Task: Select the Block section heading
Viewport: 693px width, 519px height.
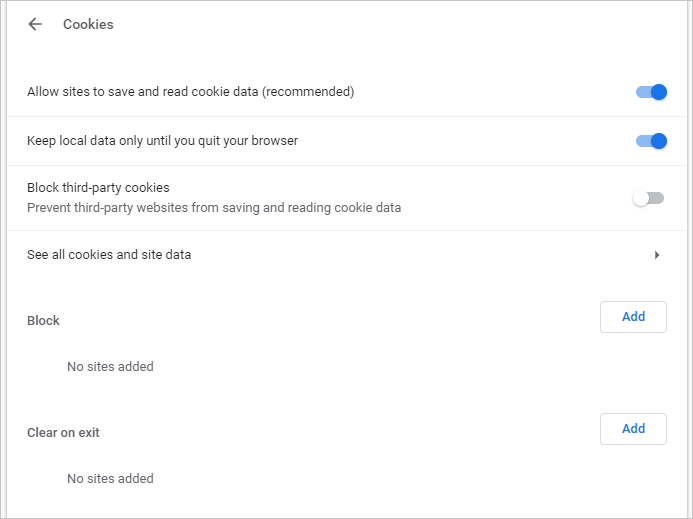Action: (x=43, y=321)
